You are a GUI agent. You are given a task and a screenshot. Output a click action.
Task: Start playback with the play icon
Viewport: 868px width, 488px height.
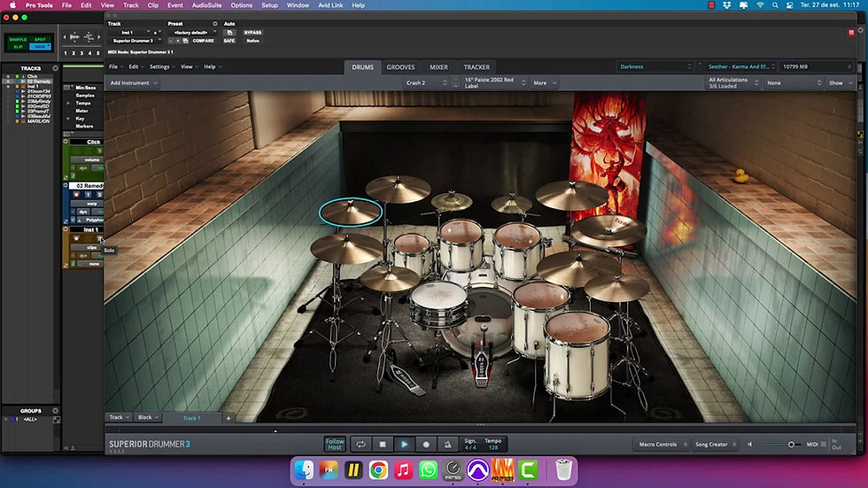coord(405,445)
